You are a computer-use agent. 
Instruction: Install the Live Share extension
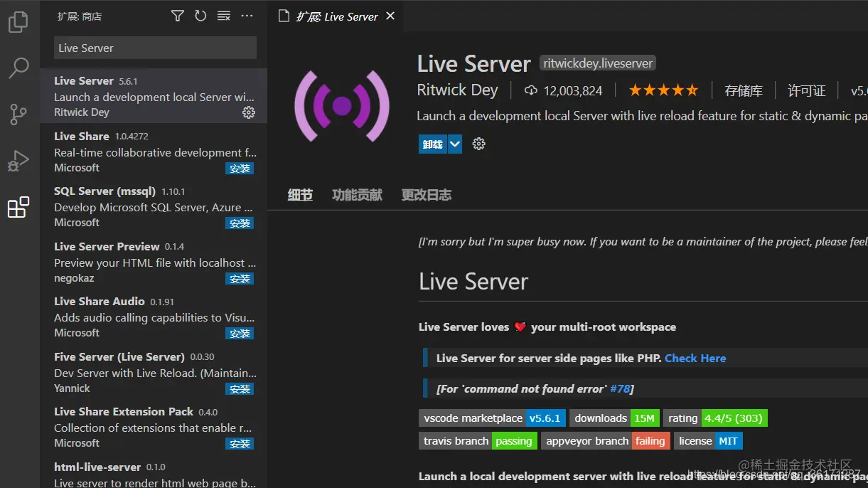coord(240,169)
